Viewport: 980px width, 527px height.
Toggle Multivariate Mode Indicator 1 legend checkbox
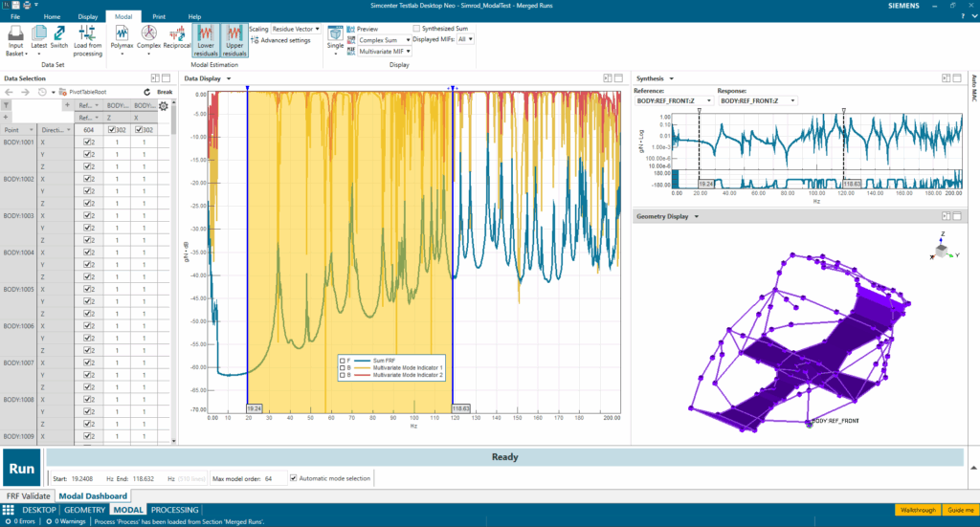342,368
